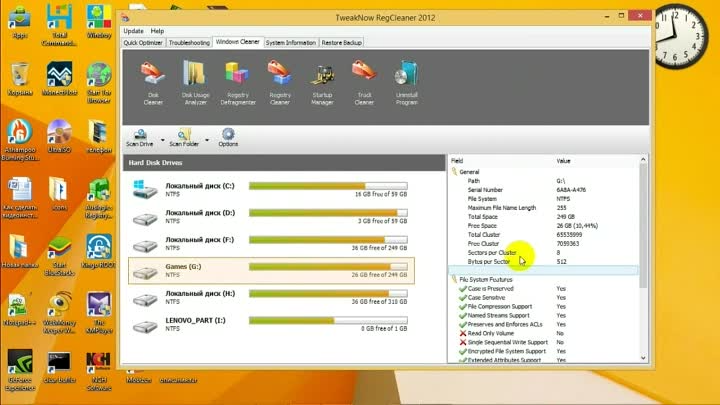Select the LENOVO_PART (I:) drive icon
The image size is (720, 405).
145,326
